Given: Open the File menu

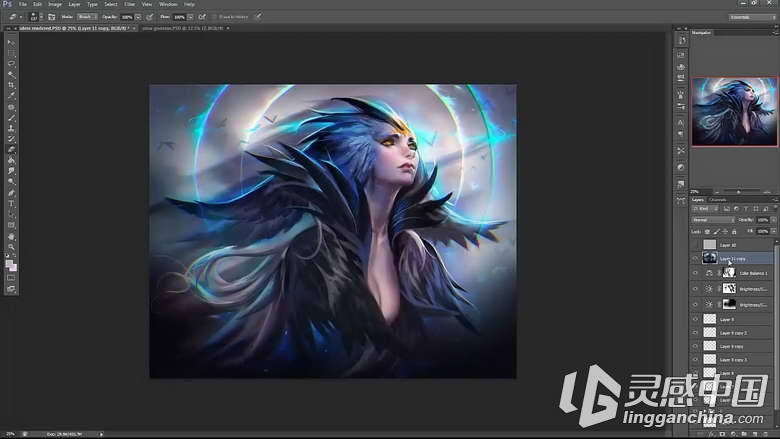Looking at the screenshot, I should (22, 4).
